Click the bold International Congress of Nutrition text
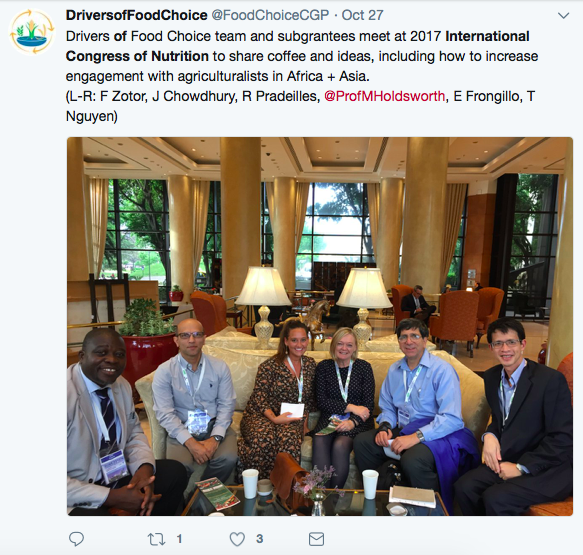 coord(297,46)
